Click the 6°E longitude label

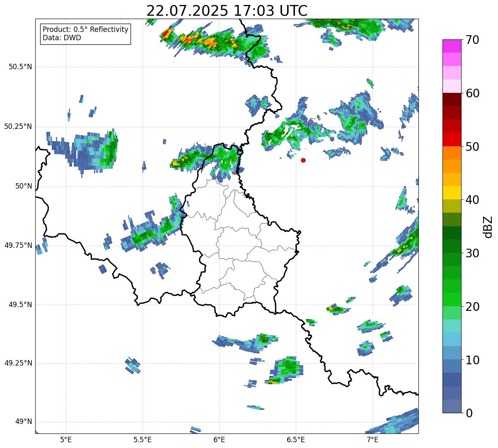point(219,439)
